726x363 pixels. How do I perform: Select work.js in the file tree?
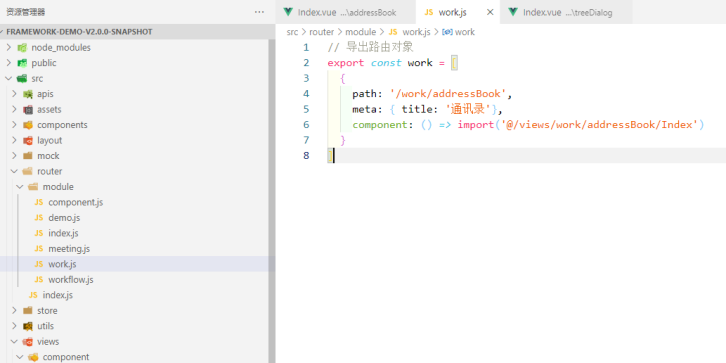tap(62, 264)
